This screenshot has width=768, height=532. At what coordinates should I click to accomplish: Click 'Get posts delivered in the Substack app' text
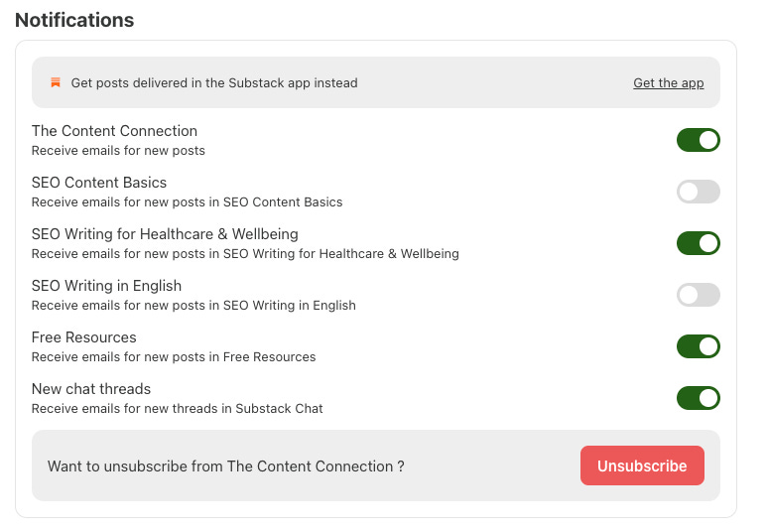coord(214,83)
